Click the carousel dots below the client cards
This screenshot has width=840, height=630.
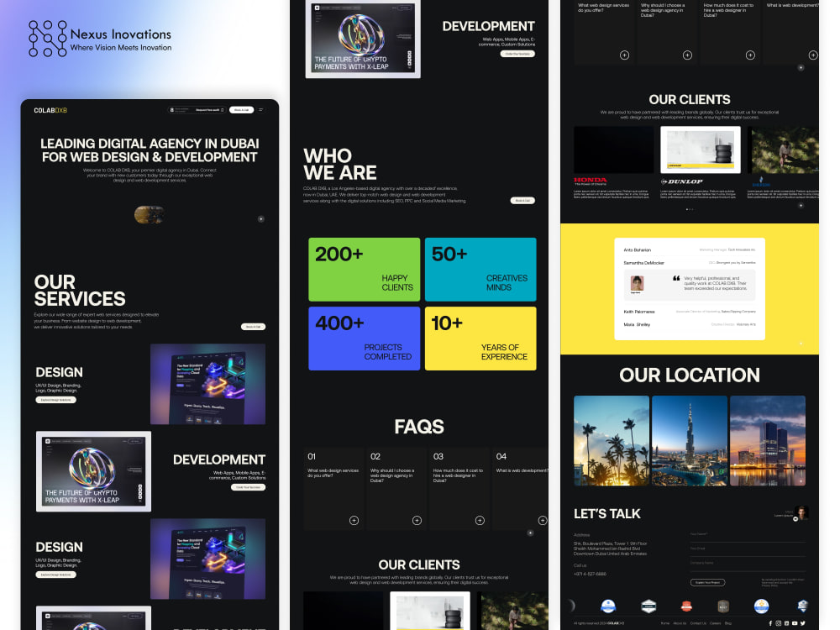coord(690,209)
